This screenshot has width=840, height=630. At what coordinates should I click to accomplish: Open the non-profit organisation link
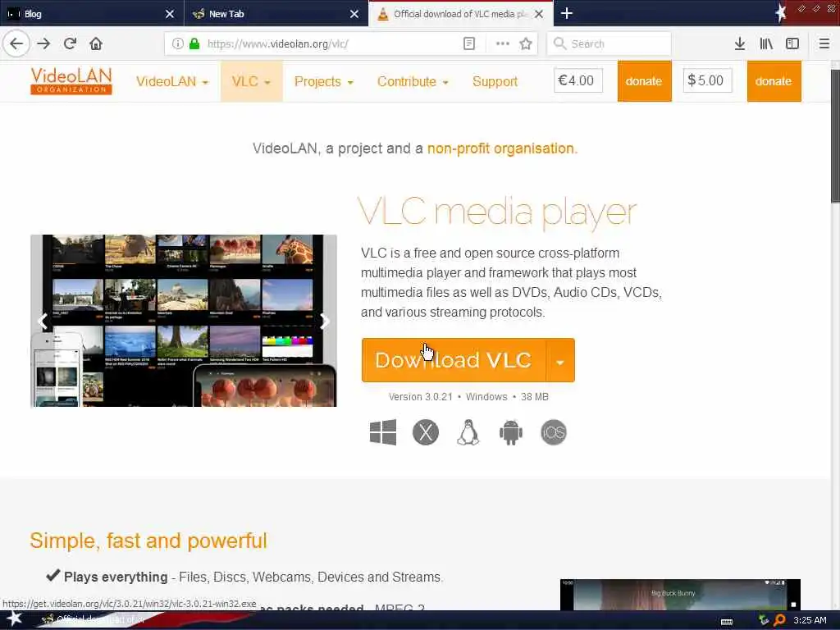pos(500,148)
